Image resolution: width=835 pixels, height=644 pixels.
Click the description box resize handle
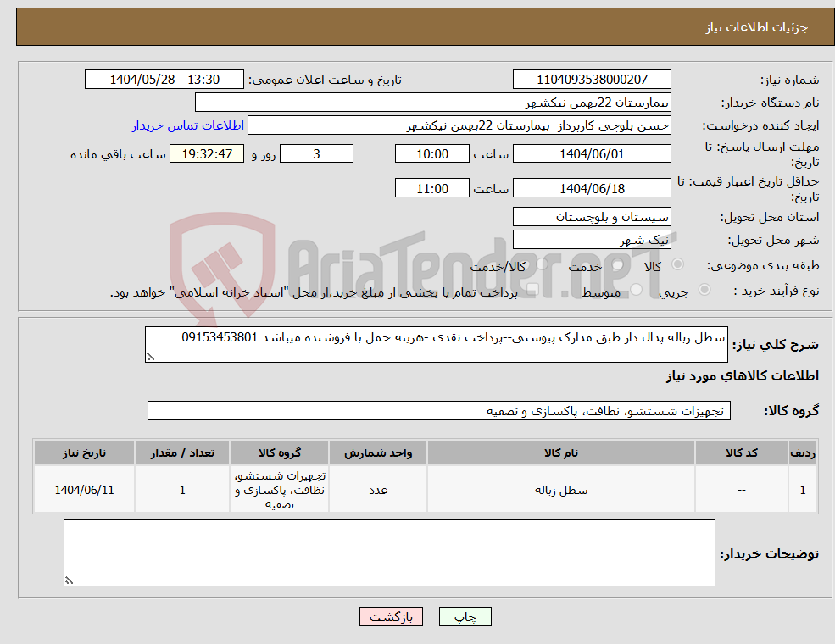(150, 357)
